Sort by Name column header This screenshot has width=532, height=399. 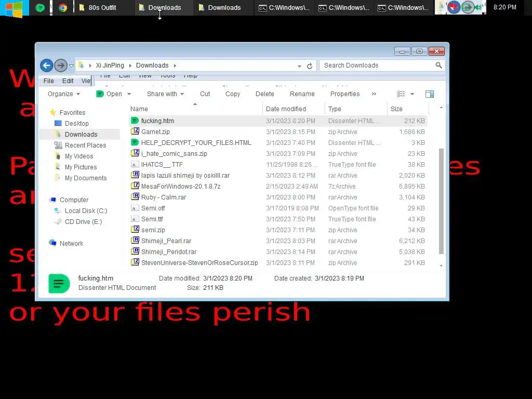195,109
